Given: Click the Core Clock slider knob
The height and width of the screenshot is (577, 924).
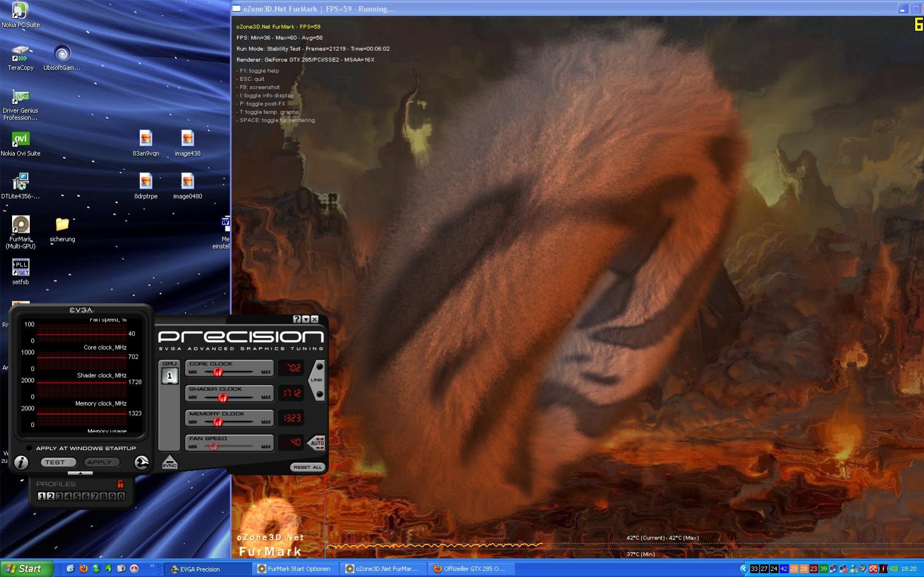Looking at the screenshot, I should (218, 372).
